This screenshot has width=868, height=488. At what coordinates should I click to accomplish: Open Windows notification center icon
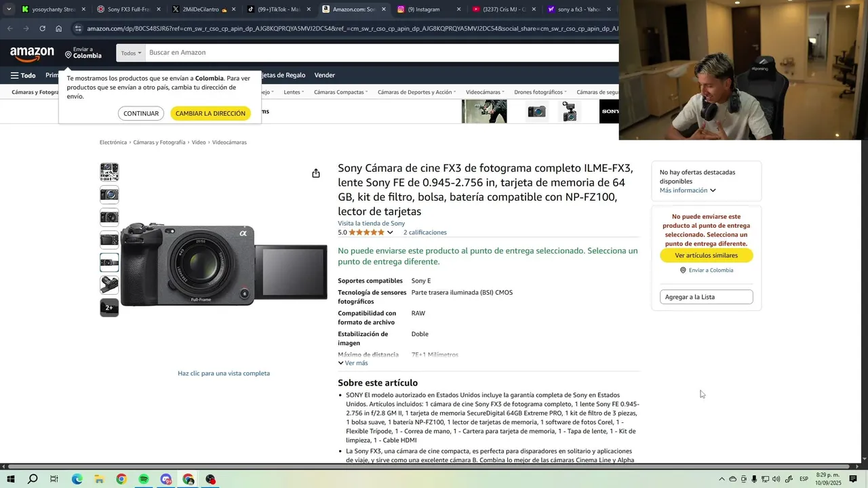(853, 479)
